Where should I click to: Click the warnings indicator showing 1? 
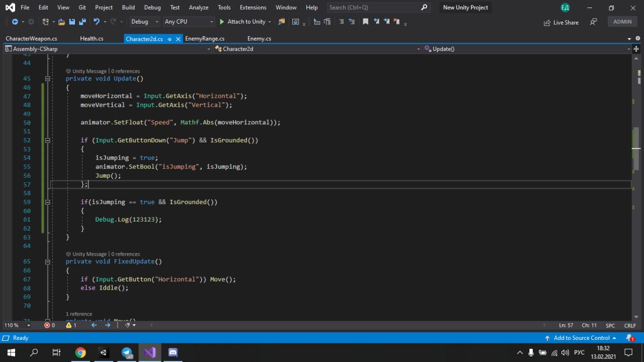click(x=71, y=325)
